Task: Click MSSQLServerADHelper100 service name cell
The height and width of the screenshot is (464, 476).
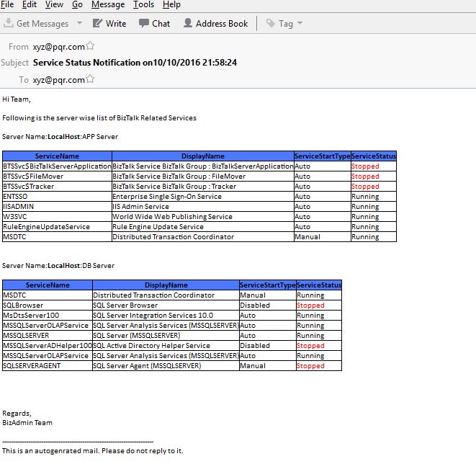Action: point(48,345)
